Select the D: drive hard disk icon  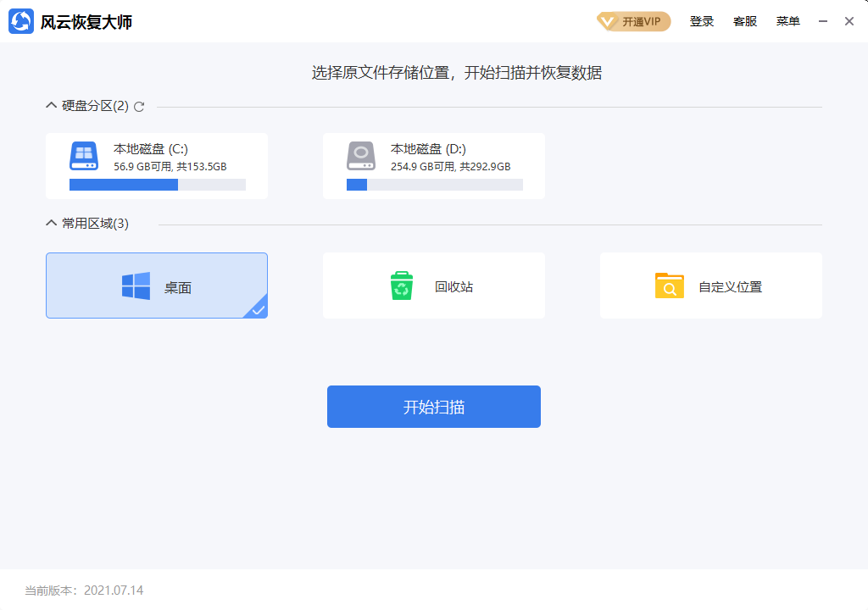coord(361,156)
